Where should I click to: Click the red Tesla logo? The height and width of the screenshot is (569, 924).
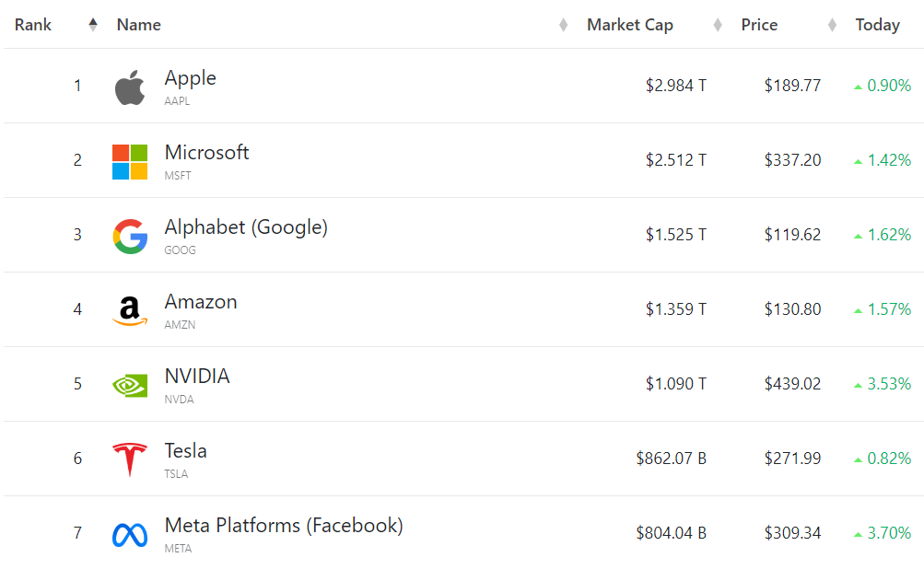pyautogui.click(x=130, y=459)
